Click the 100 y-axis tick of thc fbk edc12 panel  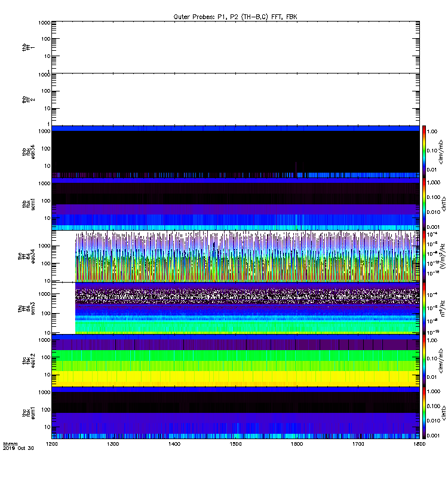pyautogui.click(x=46, y=357)
